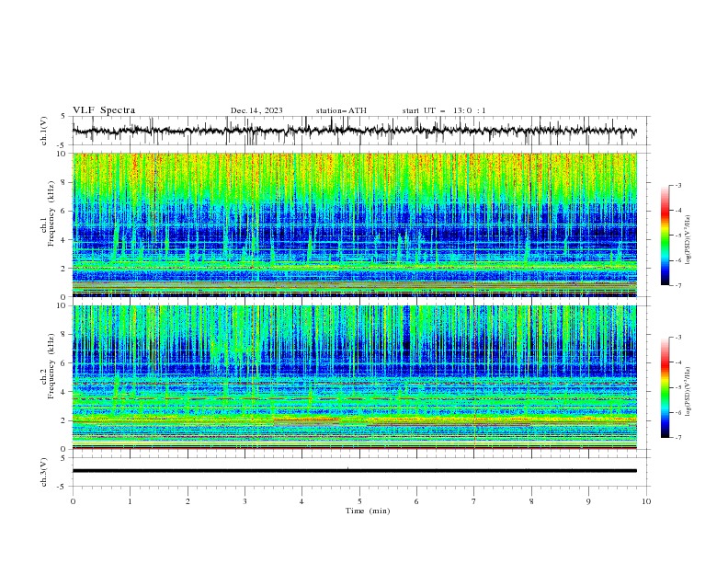This screenshot has height=563, width=728.
Task: Click the ch.1 colorbar "log(PSD)(V²/Hz)" label
Action: point(688,240)
